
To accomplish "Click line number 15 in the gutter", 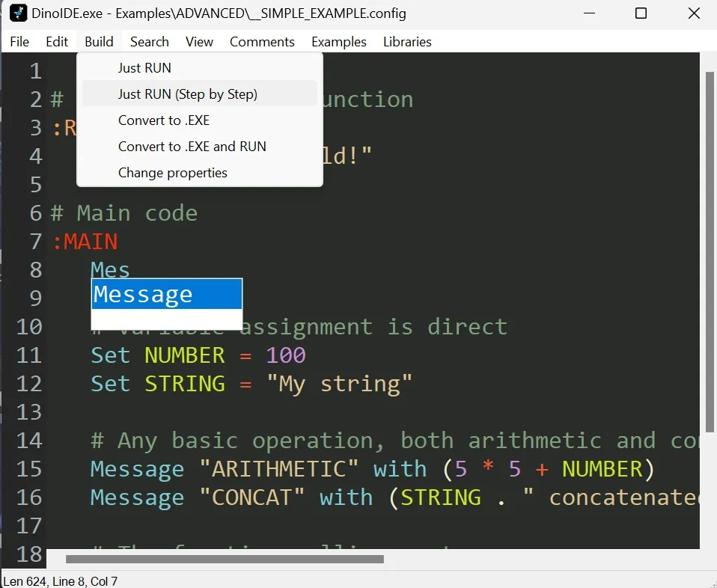I will pyautogui.click(x=28, y=469).
